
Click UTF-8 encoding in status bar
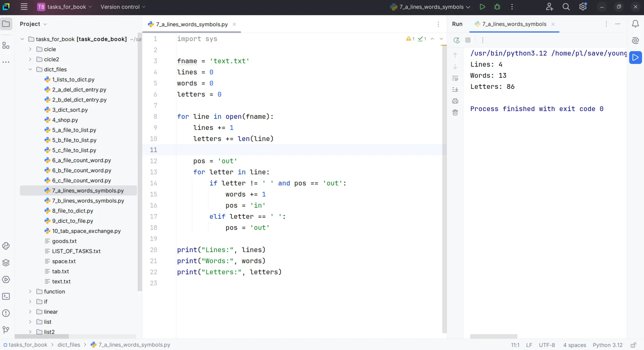click(x=547, y=345)
